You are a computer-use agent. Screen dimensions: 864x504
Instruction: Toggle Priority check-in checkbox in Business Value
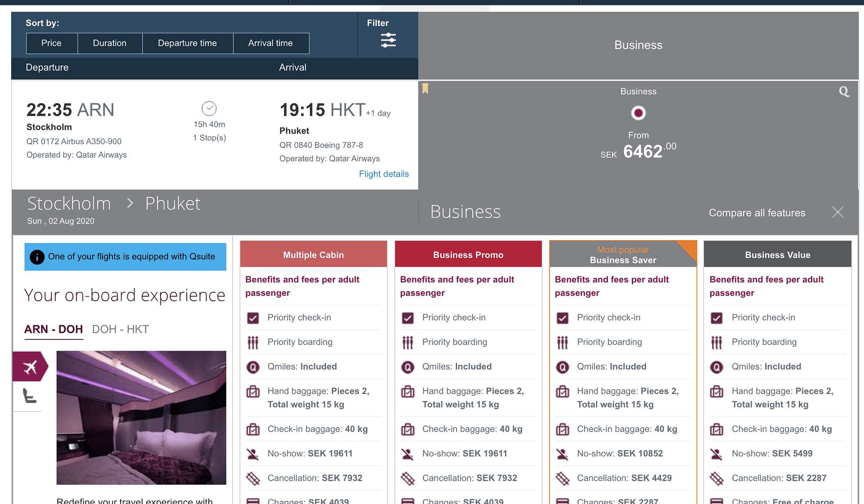click(717, 318)
